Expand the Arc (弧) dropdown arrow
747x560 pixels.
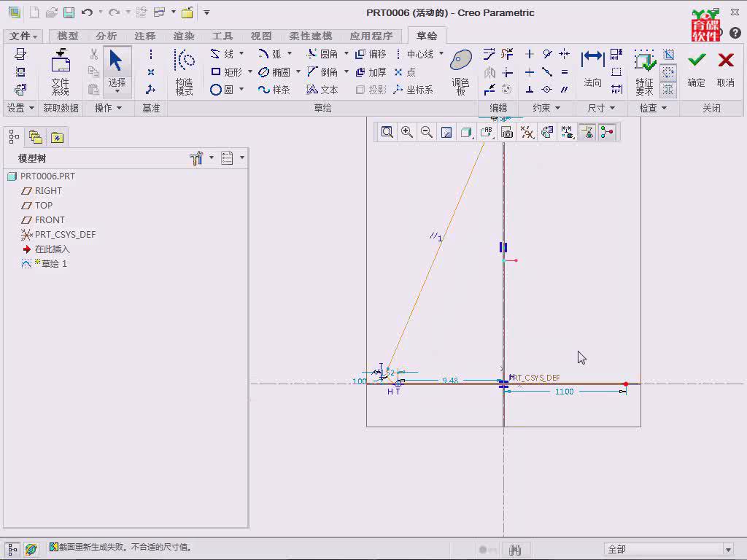point(289,53)
